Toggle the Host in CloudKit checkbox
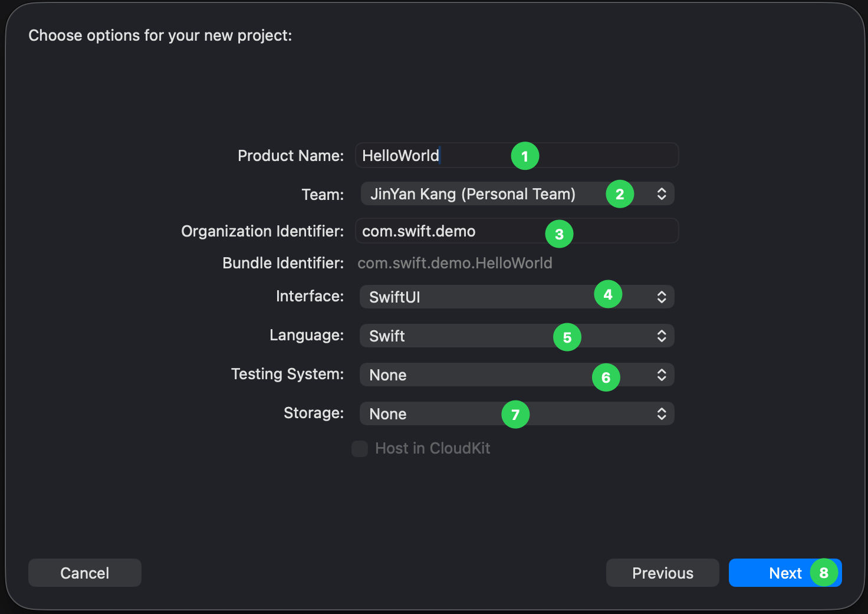This screenshot has width=868, height=614. pos(360,449)
